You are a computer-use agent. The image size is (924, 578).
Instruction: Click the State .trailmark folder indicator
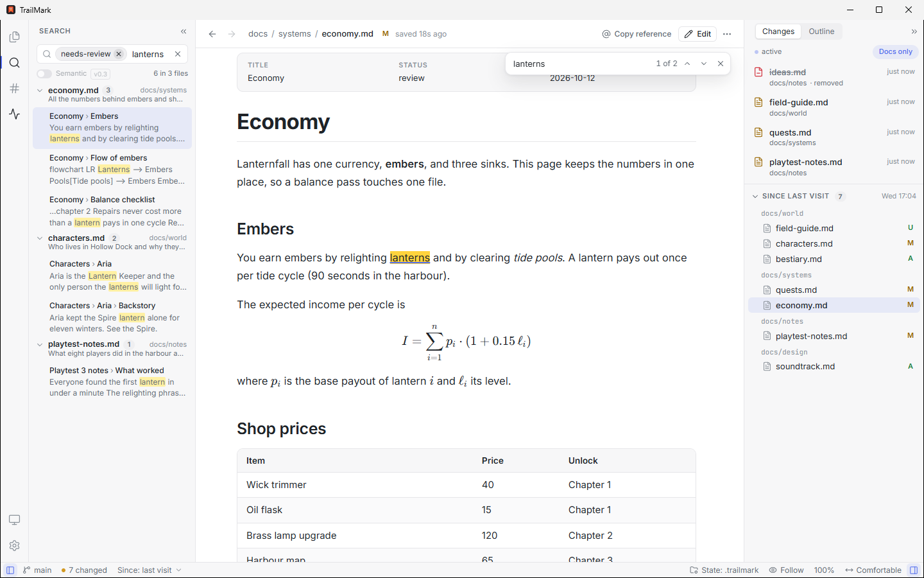click(724, 570)
